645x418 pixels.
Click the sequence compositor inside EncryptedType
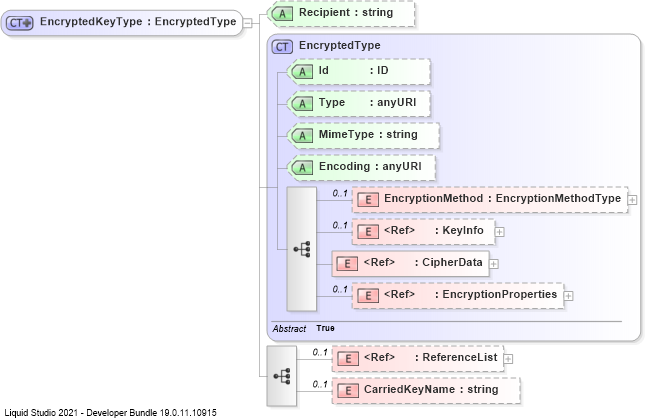302,249
